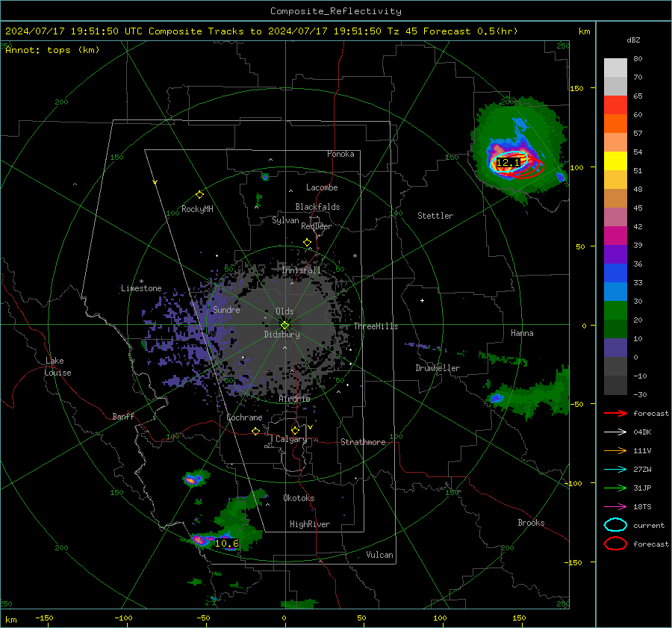Viewport: 672px width, 628px height.
Task: Click the cyan 27ZW arrow legend icon
Action: pos(615,470)
